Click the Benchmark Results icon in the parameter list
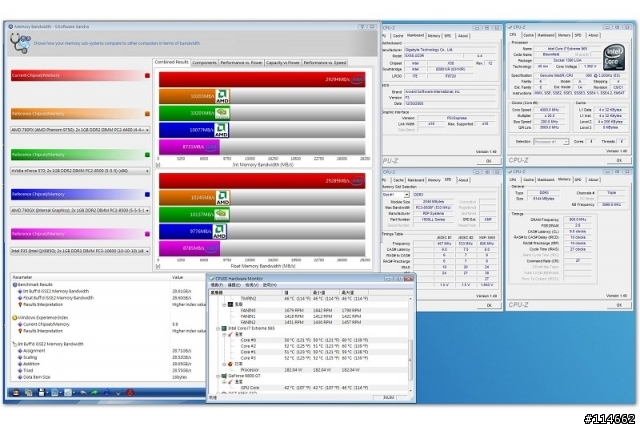 [15, 285]
